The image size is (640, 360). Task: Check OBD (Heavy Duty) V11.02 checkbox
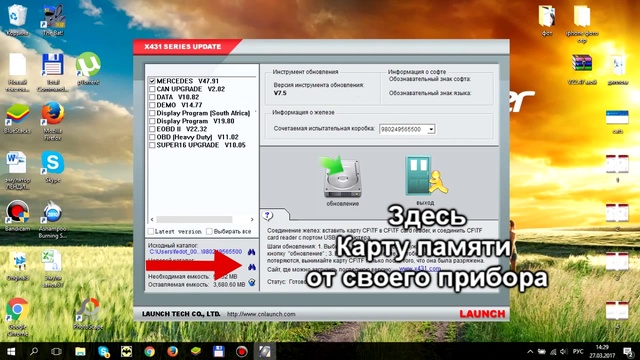(x=152, y=137)
